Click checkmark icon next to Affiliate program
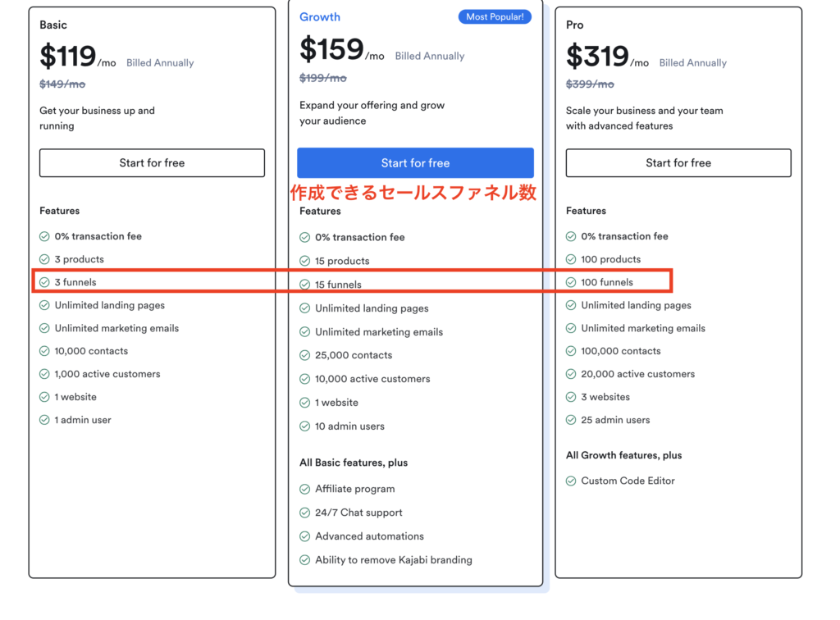 pos(305,489)
